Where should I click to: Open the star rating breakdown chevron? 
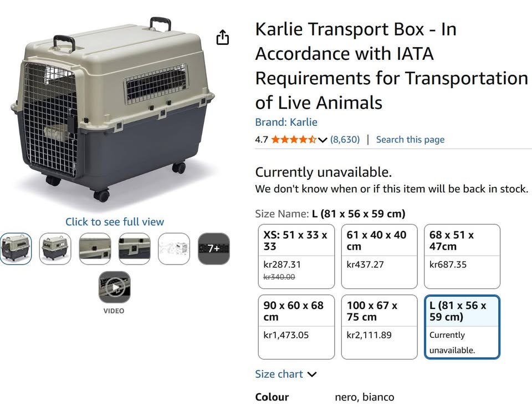(323, 140)
